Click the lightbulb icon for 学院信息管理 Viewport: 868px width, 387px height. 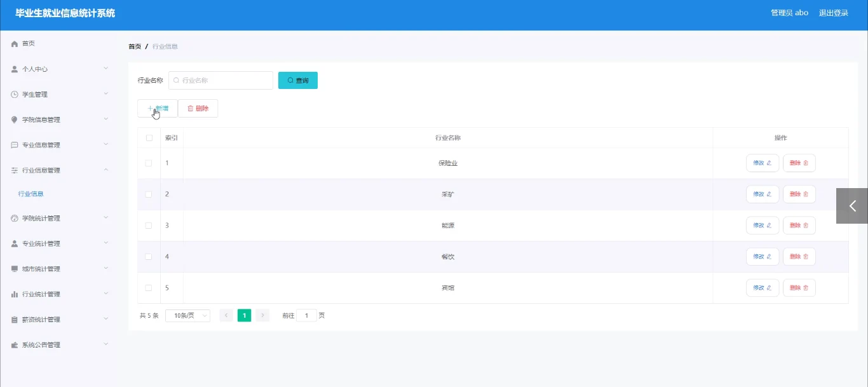click(15, 120)
